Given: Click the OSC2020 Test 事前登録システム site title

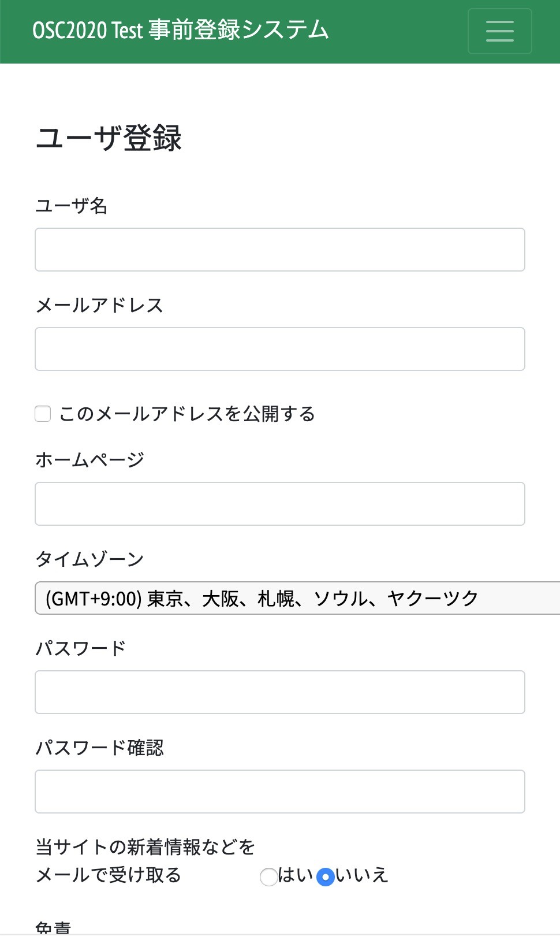Looking at the screenshot, I should 180,30.
